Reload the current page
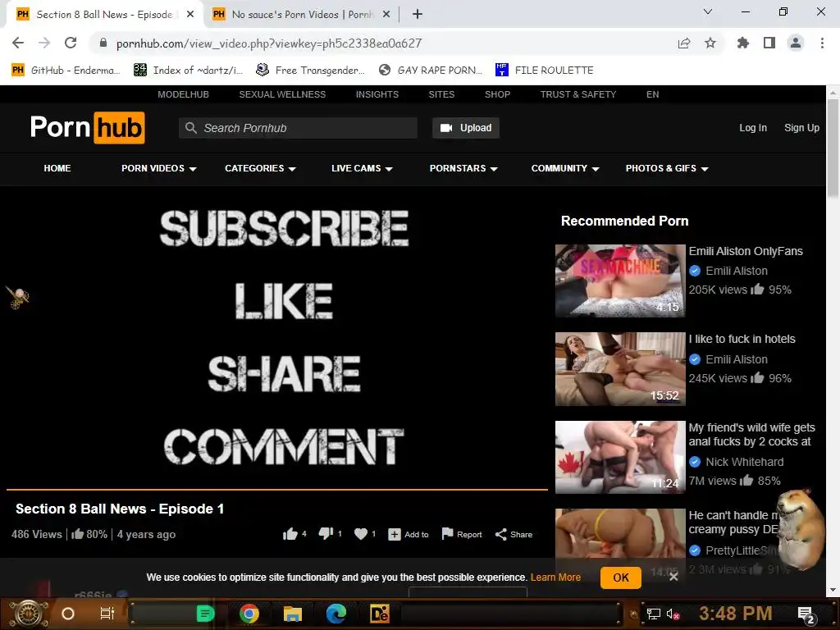The width and height of the screenshot is (840, 630). (71, 43)
